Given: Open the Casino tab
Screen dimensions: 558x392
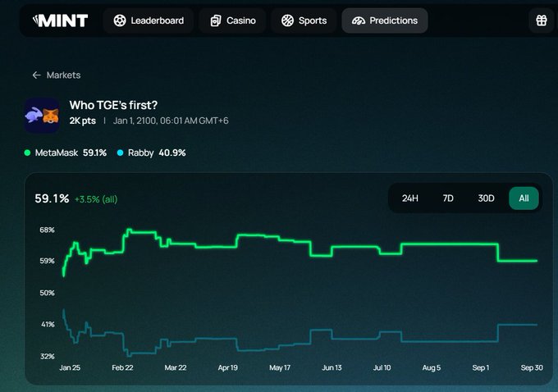Looking at the screenshot, I should [x=233, y=21].
